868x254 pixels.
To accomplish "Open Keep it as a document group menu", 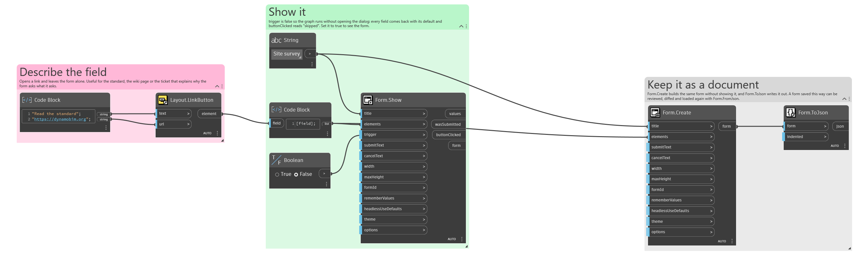I will tap(849, 99).
